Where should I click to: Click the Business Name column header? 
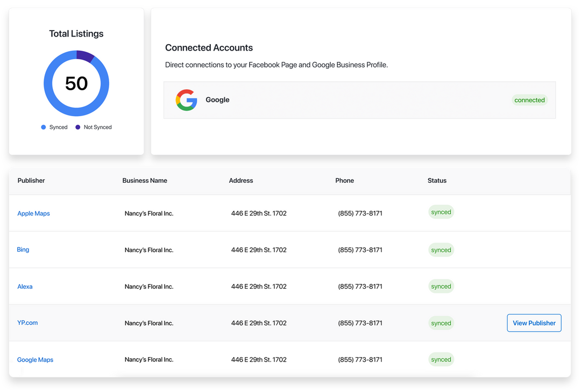[145, 181]
